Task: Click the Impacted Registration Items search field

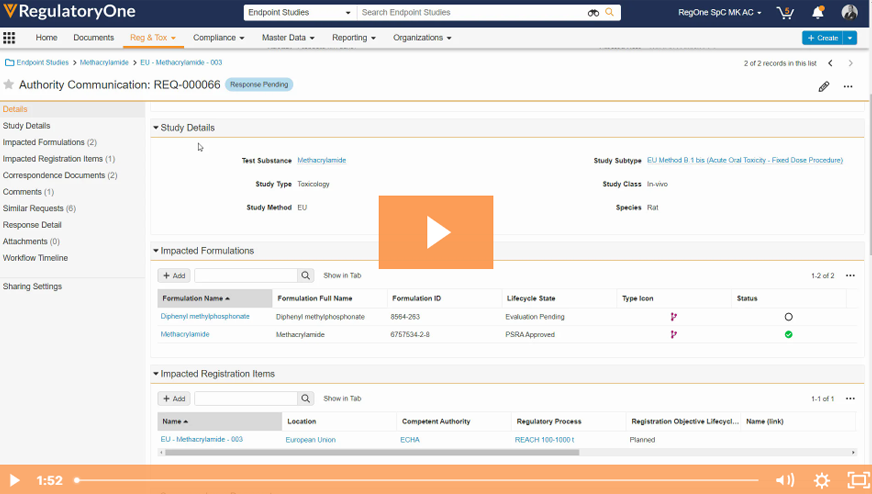Action: [x=245, y=398]
